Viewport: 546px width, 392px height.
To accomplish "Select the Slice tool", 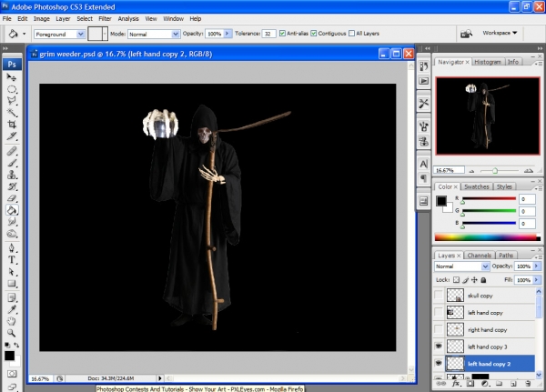I will pos(12,136).
